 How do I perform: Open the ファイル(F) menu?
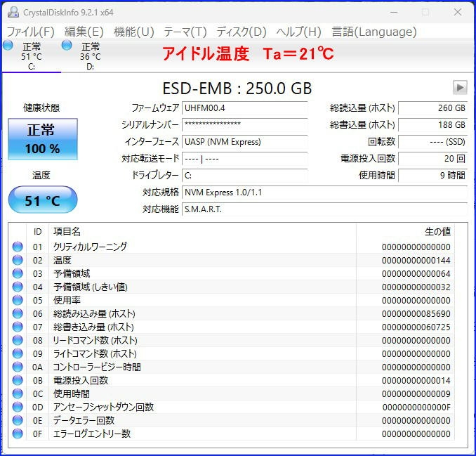coord(30,32)
